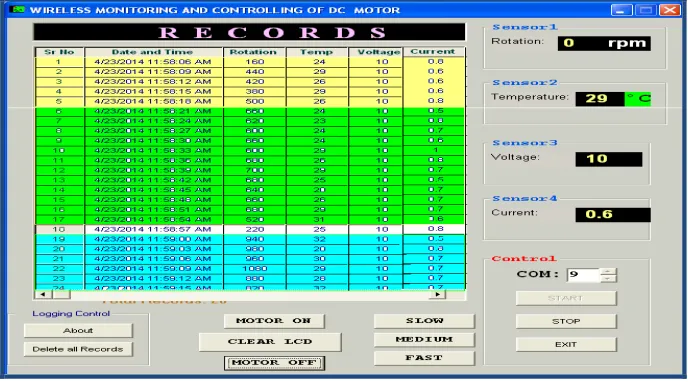The height and width of the screenshot is (382, 688).
Task: Click Sr No cell 5
Action: [59, 101]
